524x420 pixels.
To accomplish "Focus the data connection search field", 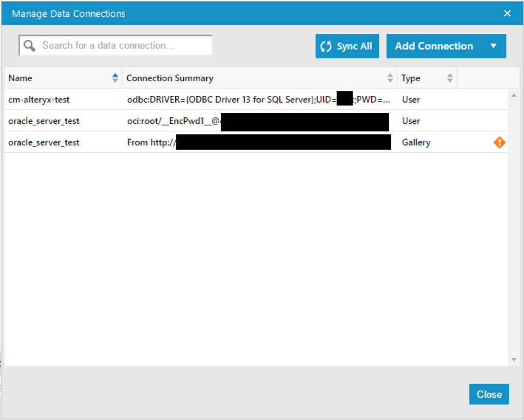I will click(x=123, y=46).
